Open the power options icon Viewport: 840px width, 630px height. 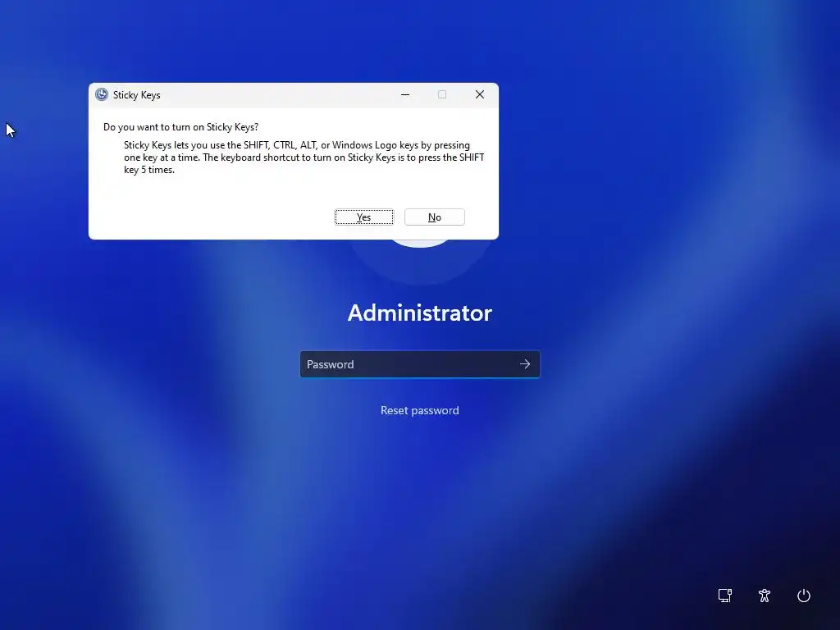(x=804, y=596)
